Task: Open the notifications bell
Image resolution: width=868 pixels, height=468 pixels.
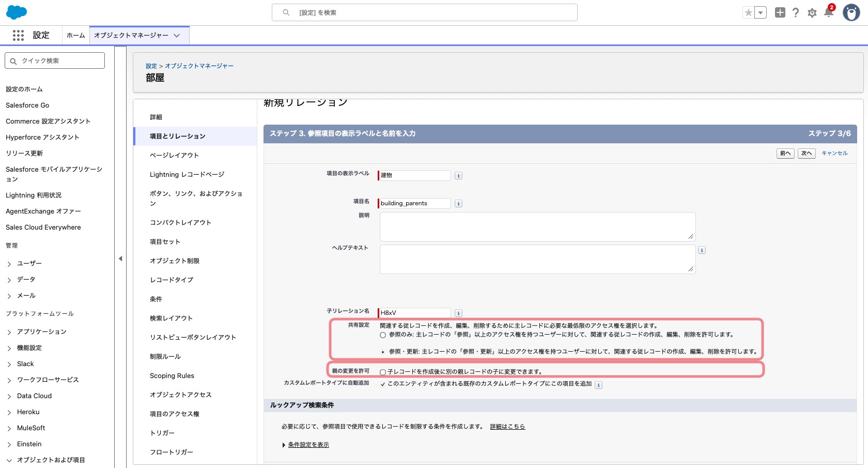Action: point(829,12)
